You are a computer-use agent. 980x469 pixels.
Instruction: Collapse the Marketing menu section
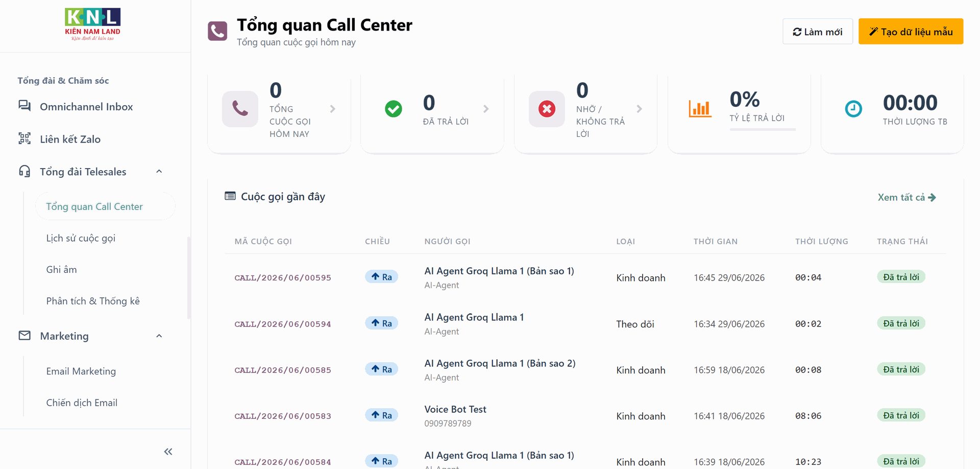(159, 336)
